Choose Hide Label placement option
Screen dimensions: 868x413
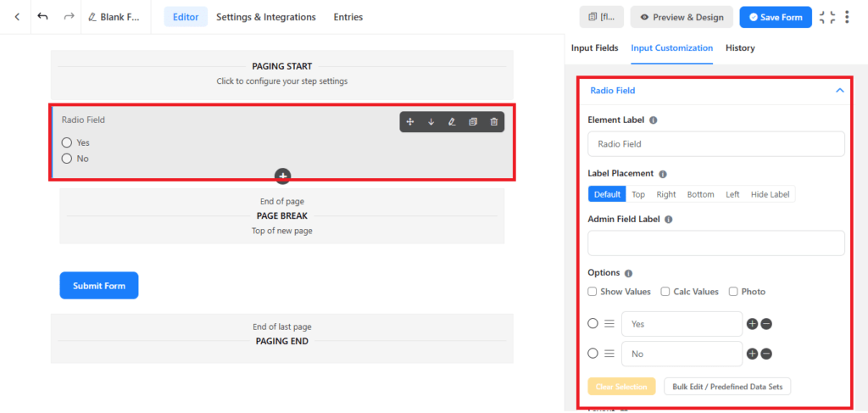770,194
